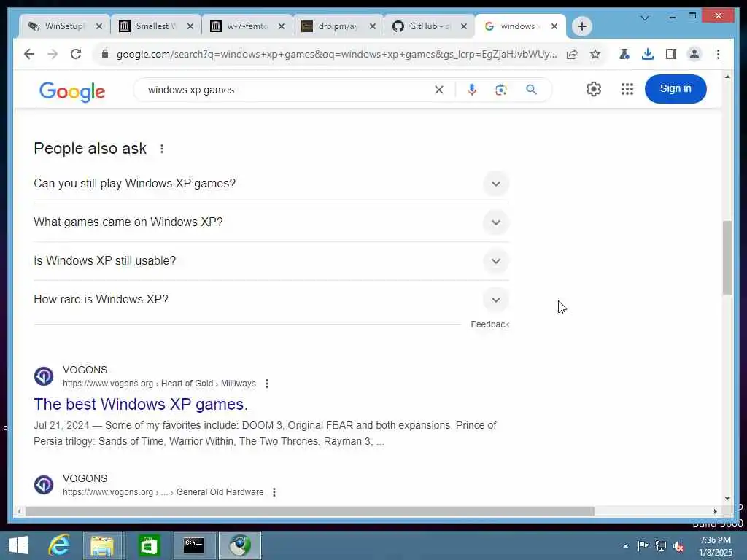Open the Chrome profile avatar

tap(694, 54)
